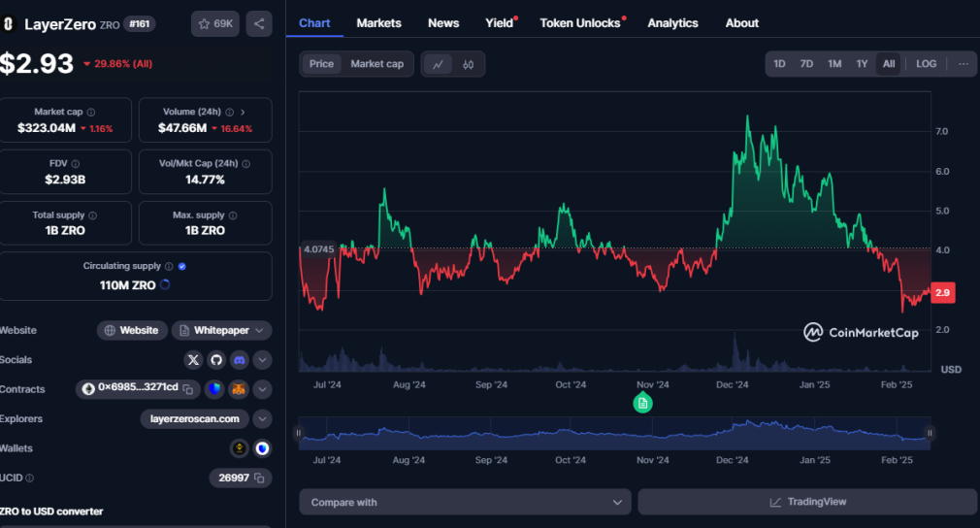This screenshot has height=528, width=980.
Task: Add the token to MetaMask via fox icon
Action: [239, 389]
